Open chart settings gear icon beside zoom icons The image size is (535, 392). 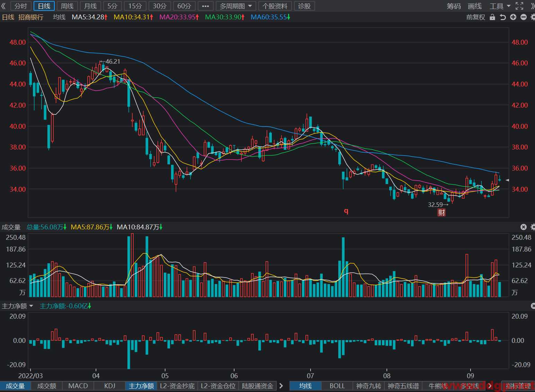pyautogui.click(x=533, y=17)
